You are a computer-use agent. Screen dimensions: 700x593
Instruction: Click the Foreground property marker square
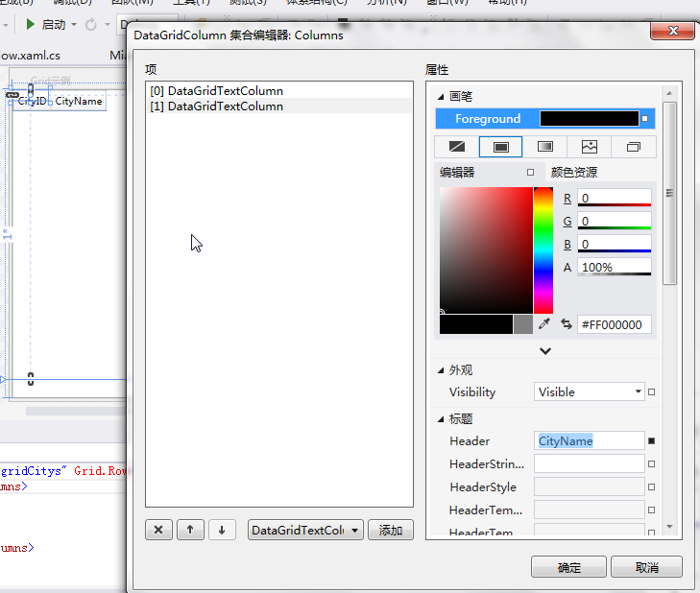click(x=645, y=119)
